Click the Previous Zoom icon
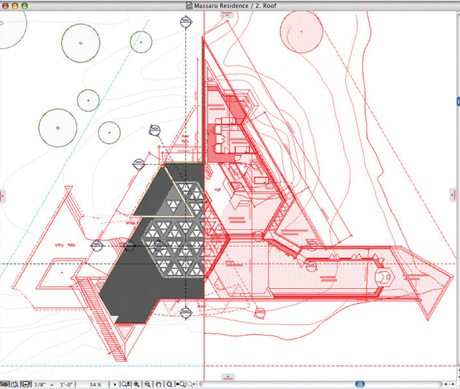 180,384
